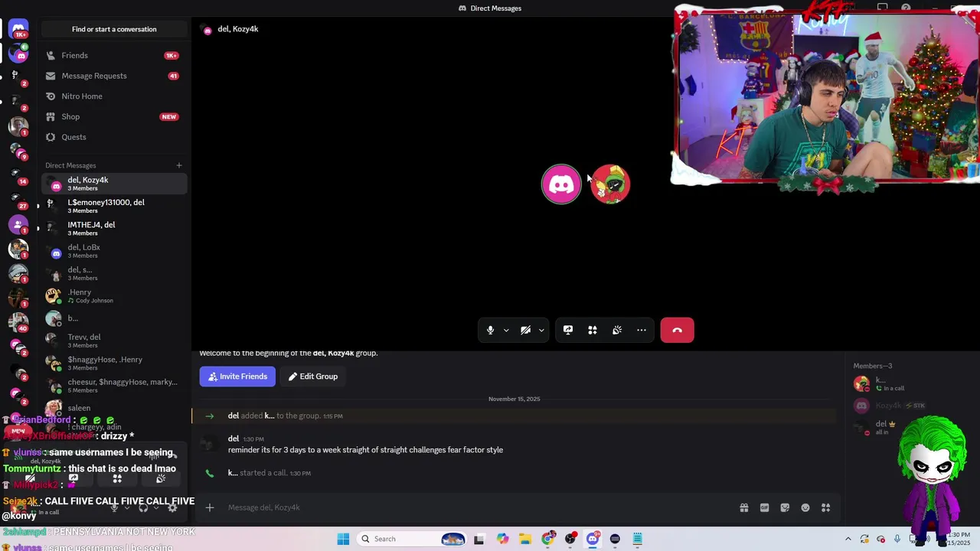Create a new DM with plus icon

point(179,165)
